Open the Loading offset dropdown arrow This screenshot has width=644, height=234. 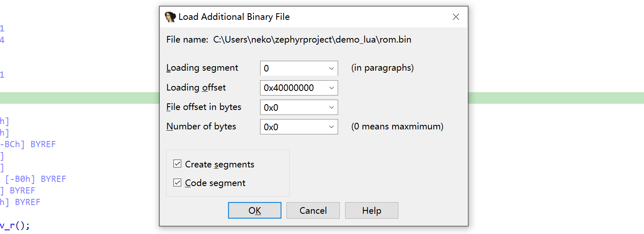pyautogui.click(x=331, y=88)
